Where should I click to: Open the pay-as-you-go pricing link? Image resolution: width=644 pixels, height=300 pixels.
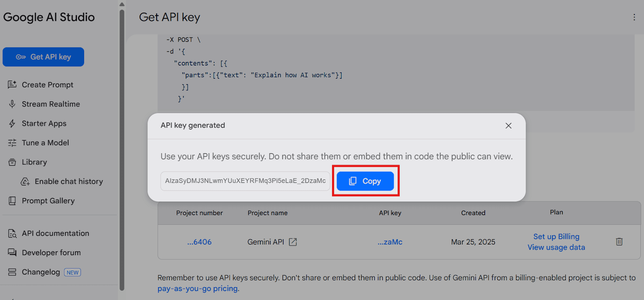tap(198, 289)
